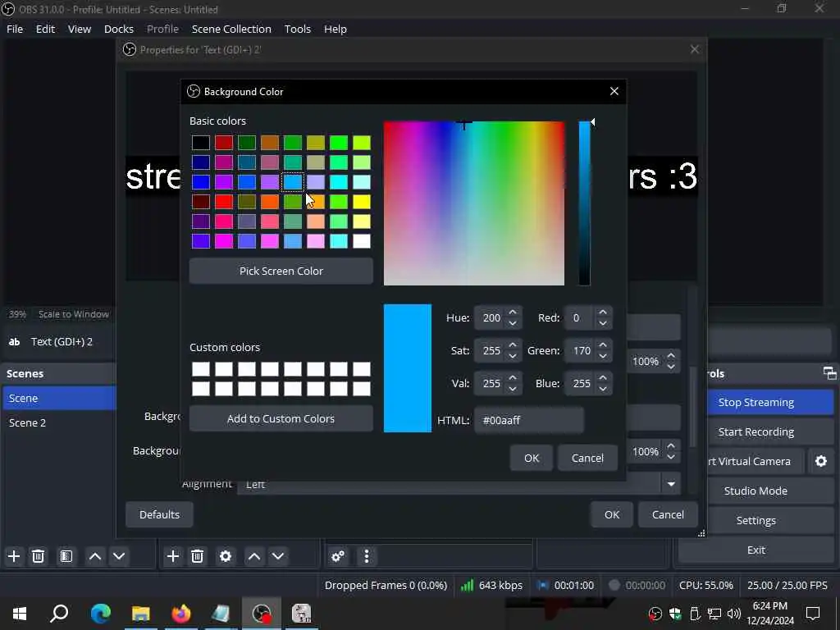Move source up with arrow icon
The width and height of the screenshot is (840, 630).
tap(254, 556)
